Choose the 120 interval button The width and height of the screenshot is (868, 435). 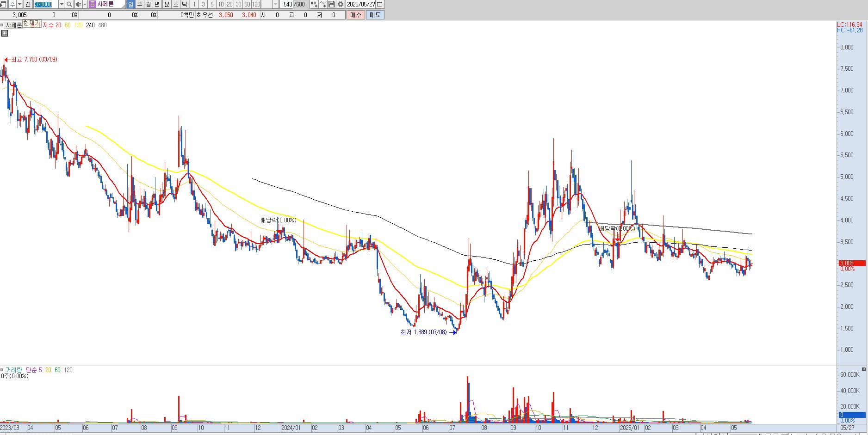click(x=256, y=4)
